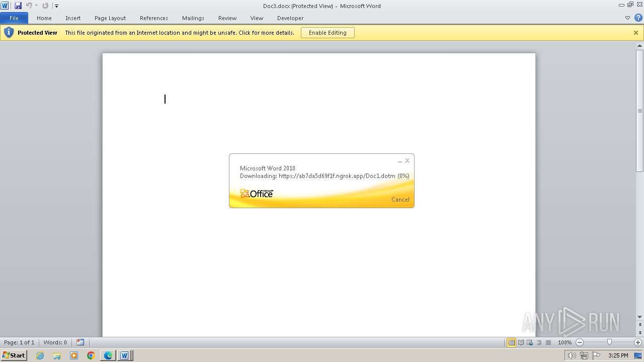The height and width of the screenshot is (362, 644).
Task: Click the Protected View warning message text
Action: [180, 33]
